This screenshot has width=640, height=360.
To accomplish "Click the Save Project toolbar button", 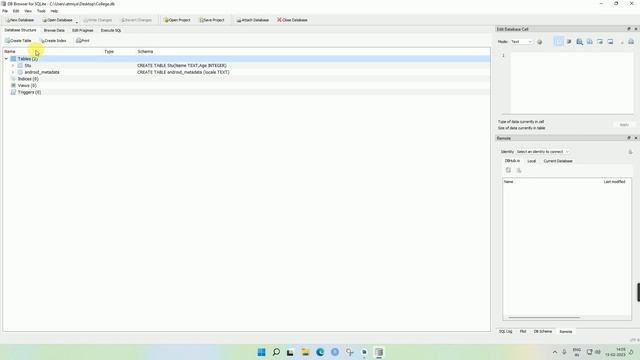I will (211, 20).
